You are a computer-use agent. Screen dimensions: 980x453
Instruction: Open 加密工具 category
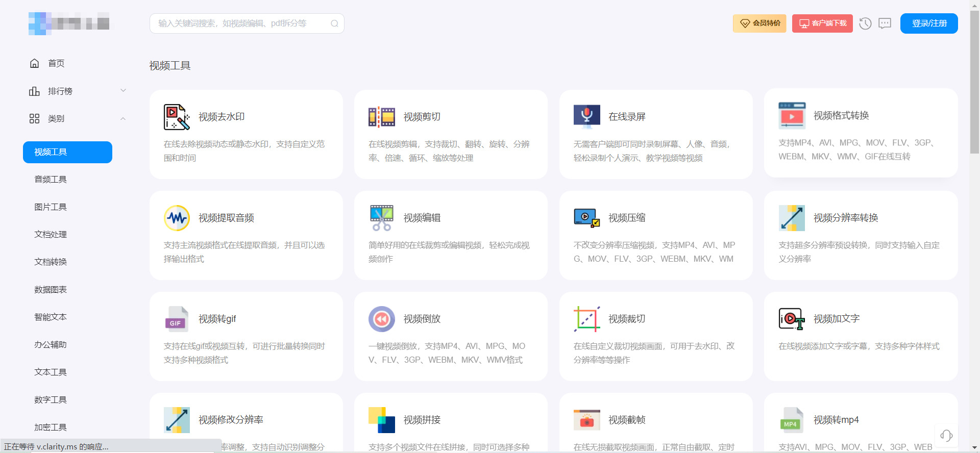click(x=51, y=427)
